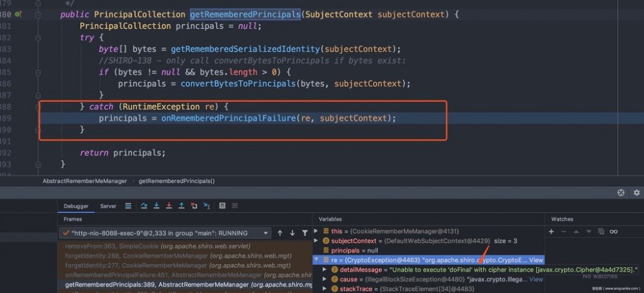Move watch down with triangle icon
The width and height of the screenshot is (644, 293).
tap(589, 231)
